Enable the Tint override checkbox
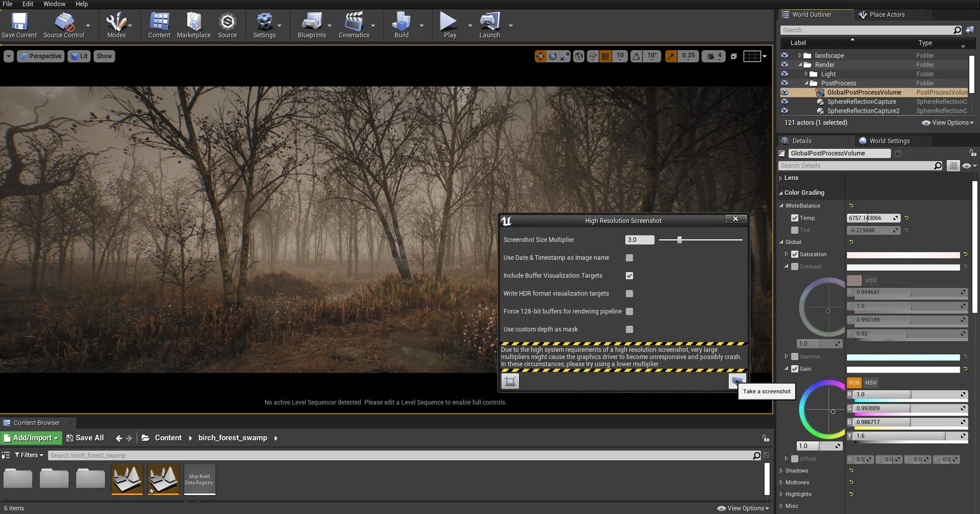This screenshot has height=514, width=980. click(794, 230)
